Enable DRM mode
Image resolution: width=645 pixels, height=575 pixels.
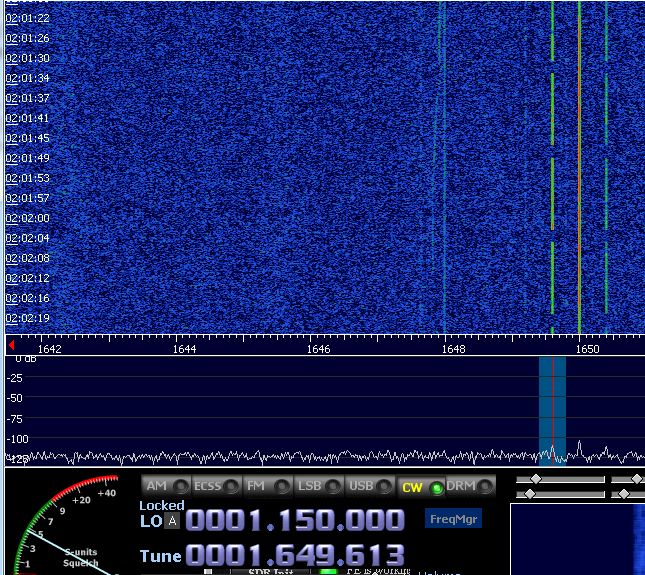tap(470, 486)
